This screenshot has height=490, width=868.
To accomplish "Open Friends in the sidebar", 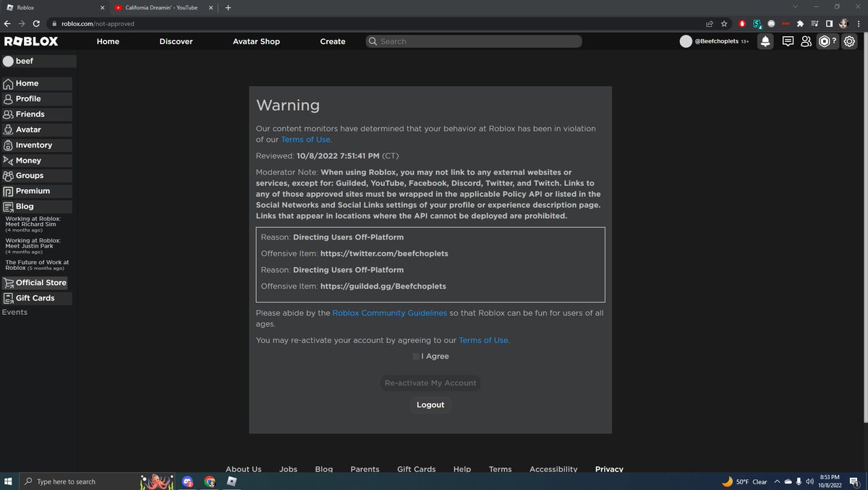I will pyautogui.click(x=36, y=114).
